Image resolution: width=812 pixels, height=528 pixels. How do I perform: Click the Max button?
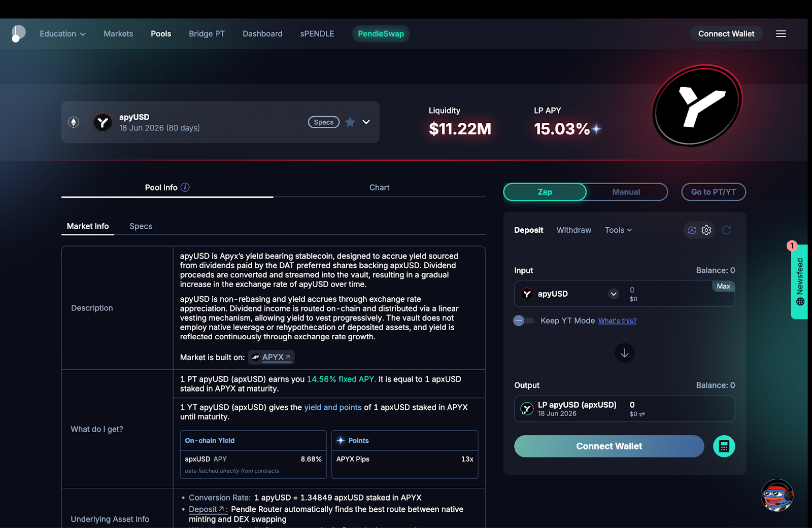pos(724,286)
